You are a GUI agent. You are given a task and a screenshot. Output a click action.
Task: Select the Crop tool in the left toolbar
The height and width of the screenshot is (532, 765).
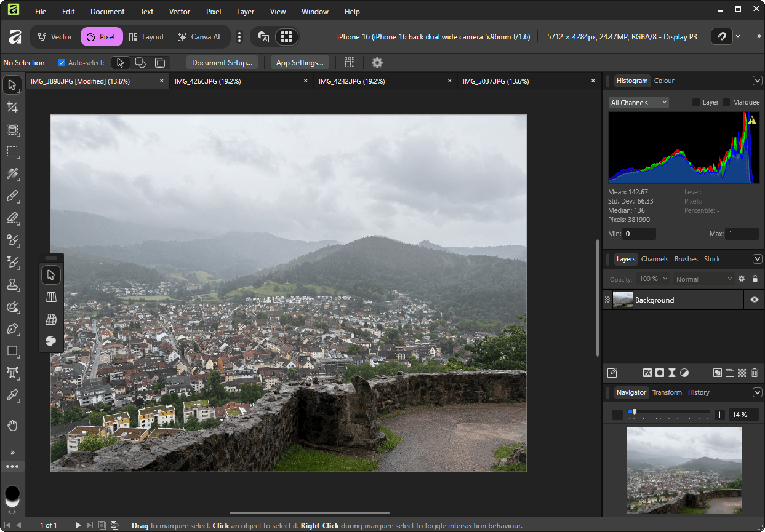pos(12,108)
